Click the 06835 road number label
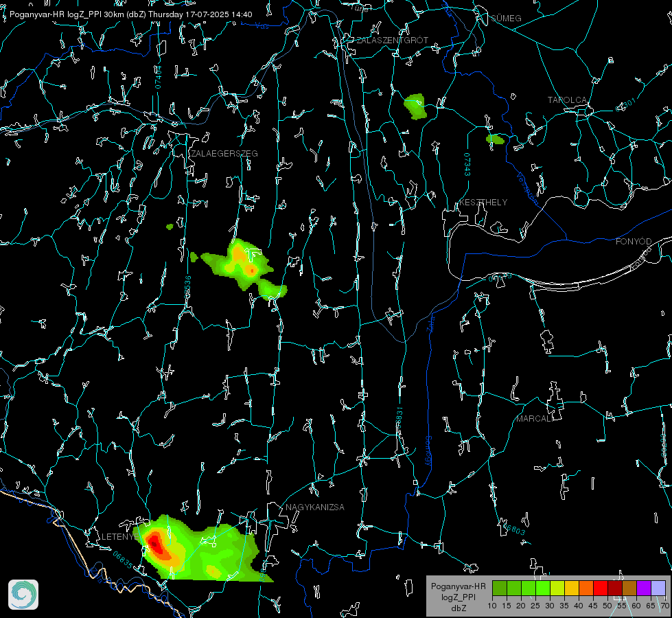 (x=123, y=560)
